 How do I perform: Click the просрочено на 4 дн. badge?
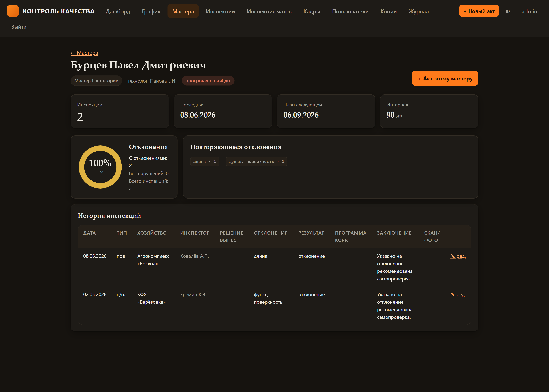pos(208,81)
